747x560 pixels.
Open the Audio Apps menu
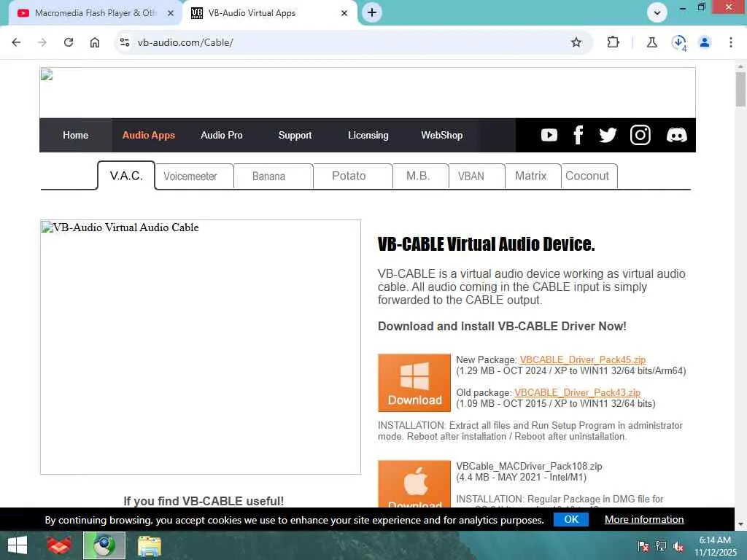(149, 135)
